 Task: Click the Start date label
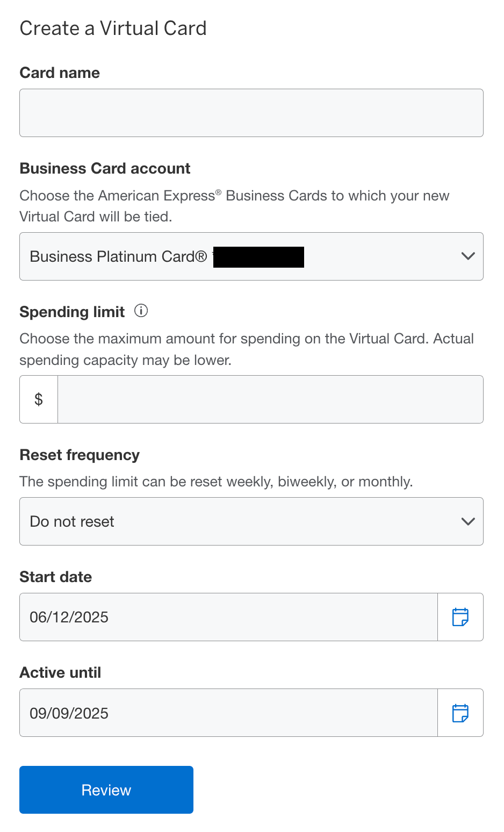56,577
